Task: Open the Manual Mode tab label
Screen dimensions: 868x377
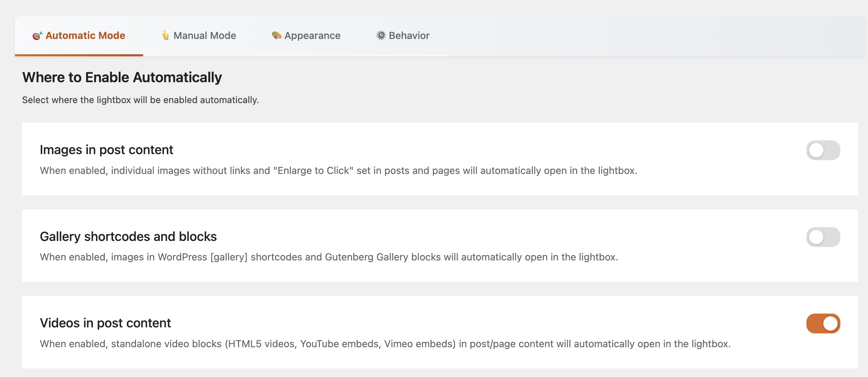Action: [x=205, y=35]
